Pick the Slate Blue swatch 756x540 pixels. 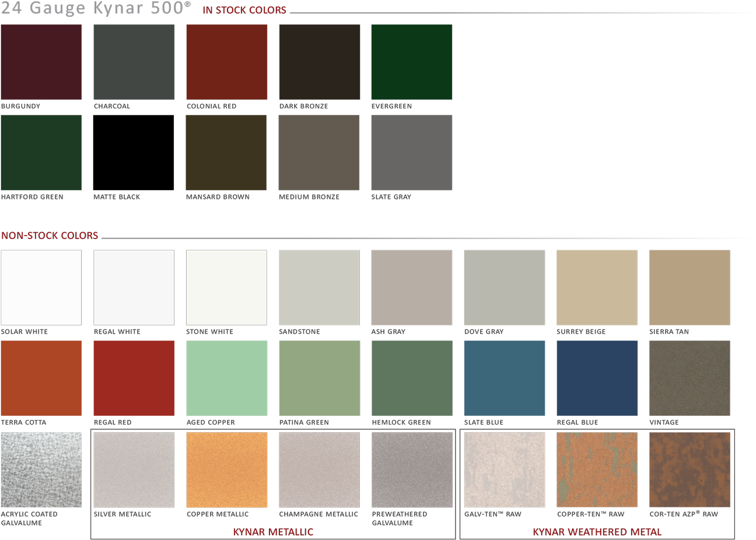coord(505,378)
